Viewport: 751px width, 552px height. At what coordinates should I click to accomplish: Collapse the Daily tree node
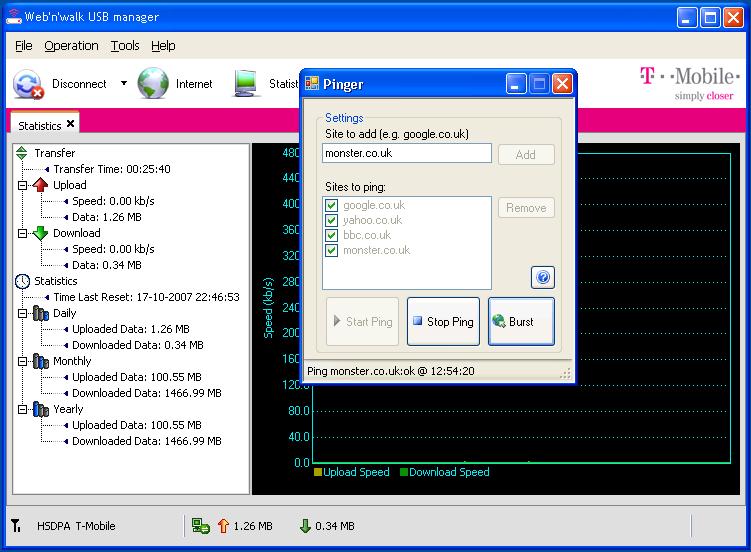tap(23, 313)
